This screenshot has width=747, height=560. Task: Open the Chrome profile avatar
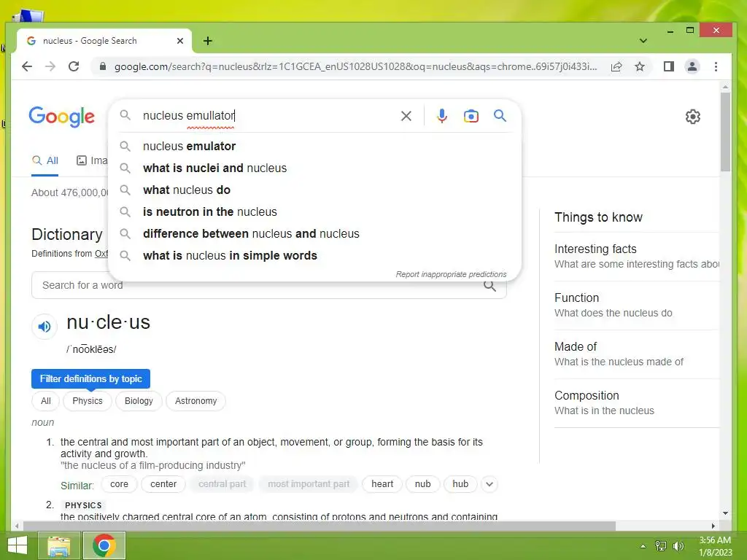point(692,66)
